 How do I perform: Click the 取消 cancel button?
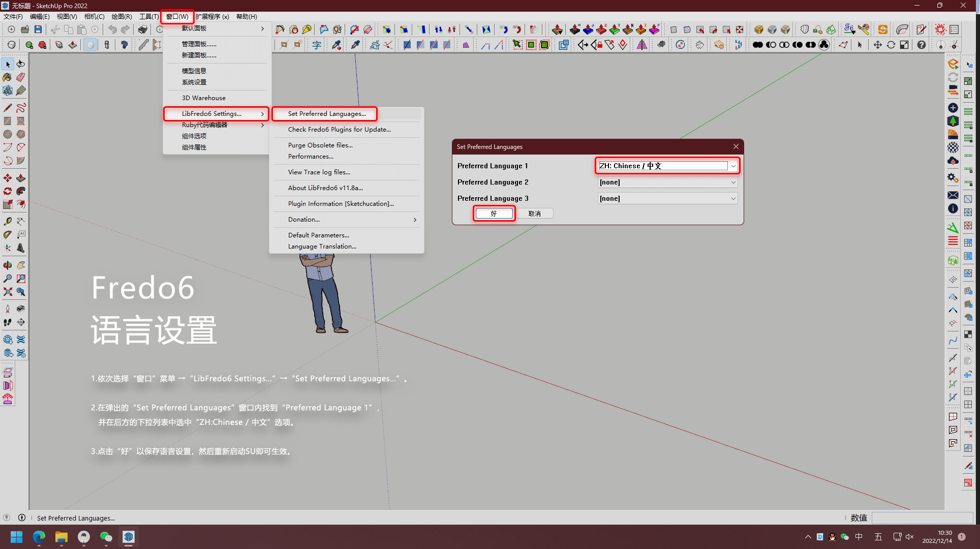(535, 213)
